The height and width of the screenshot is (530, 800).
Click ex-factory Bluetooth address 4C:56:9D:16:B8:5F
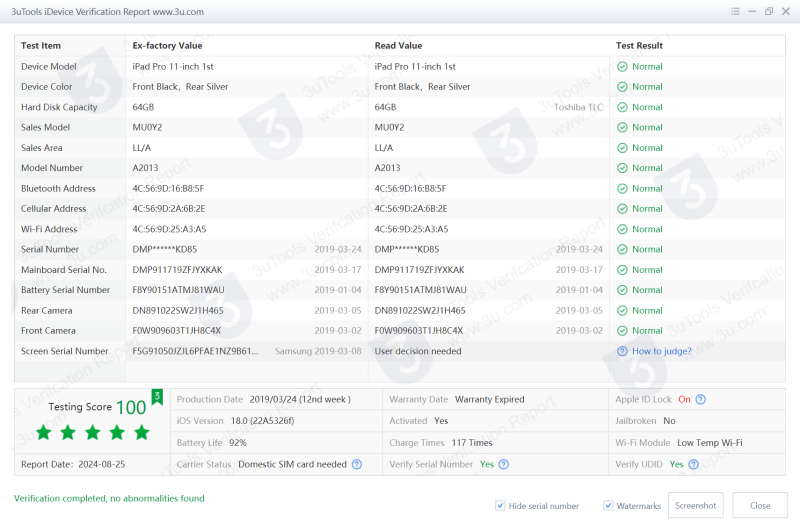click(168, 188)
